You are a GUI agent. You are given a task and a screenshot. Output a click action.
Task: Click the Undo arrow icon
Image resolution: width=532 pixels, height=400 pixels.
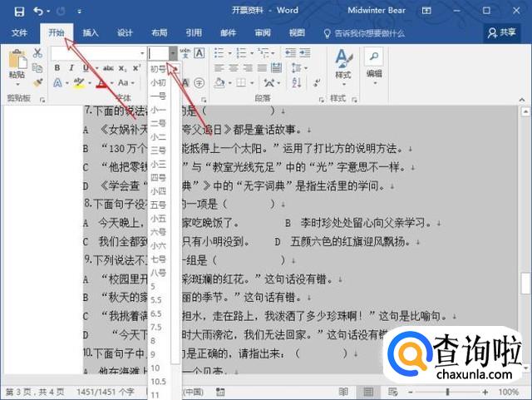(38, 12)
